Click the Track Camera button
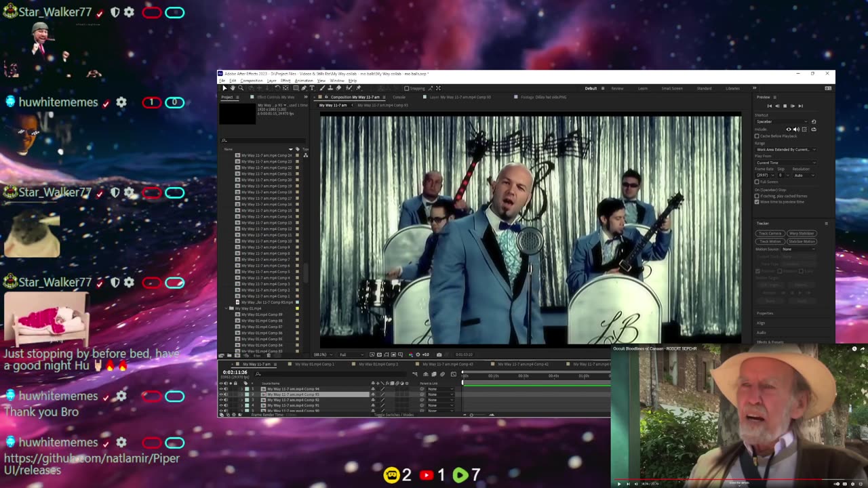 [x=770, y=233]
